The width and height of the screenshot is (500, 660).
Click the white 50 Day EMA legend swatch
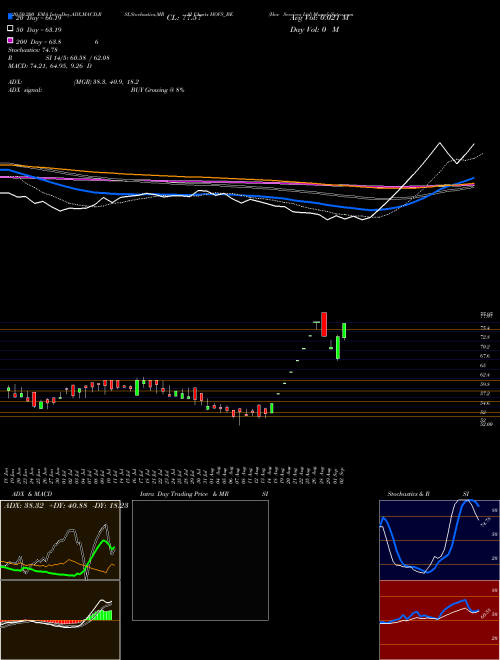coord(10,29)
